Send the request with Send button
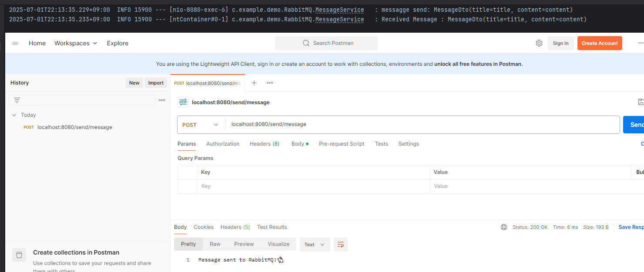The image size is (644, 272). point(634,125)
